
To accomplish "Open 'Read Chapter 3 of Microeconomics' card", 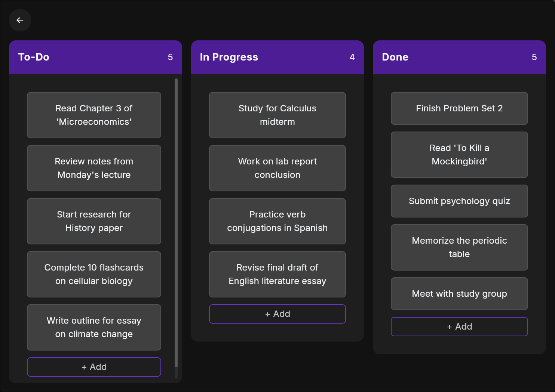I will [x=94, y=115].
